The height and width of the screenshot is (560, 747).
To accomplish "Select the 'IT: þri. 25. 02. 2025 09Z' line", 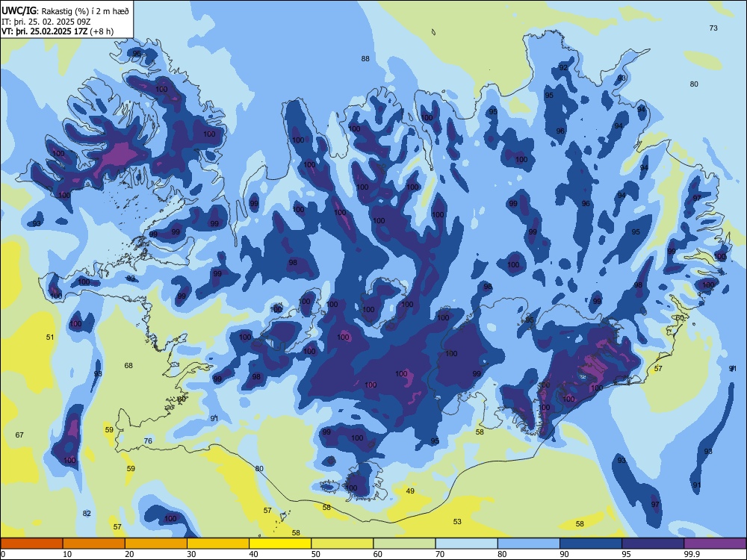I will [x=46, y=22].
